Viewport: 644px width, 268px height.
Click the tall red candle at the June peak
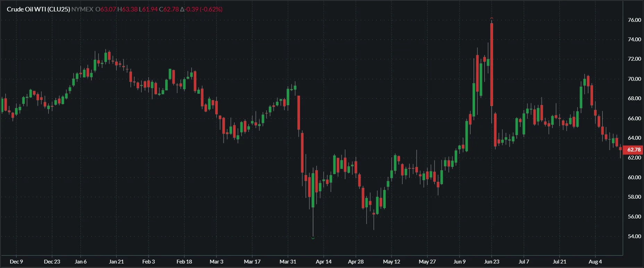tap(492, 64)
